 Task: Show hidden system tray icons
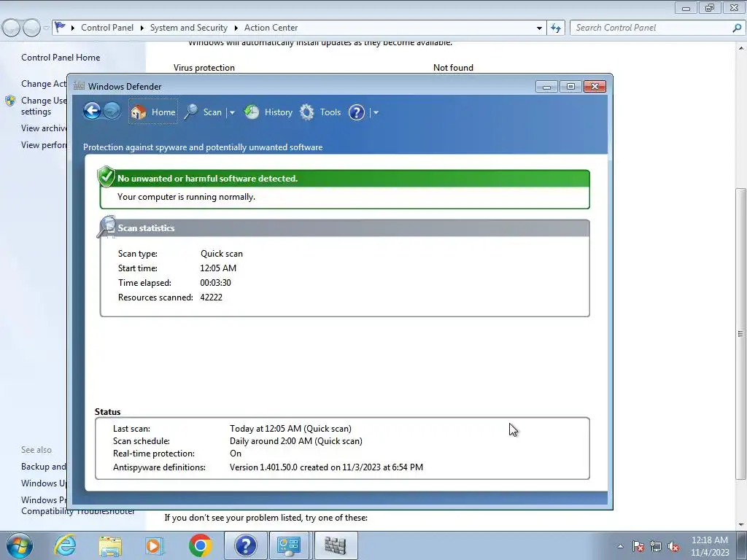coord(620,546)
